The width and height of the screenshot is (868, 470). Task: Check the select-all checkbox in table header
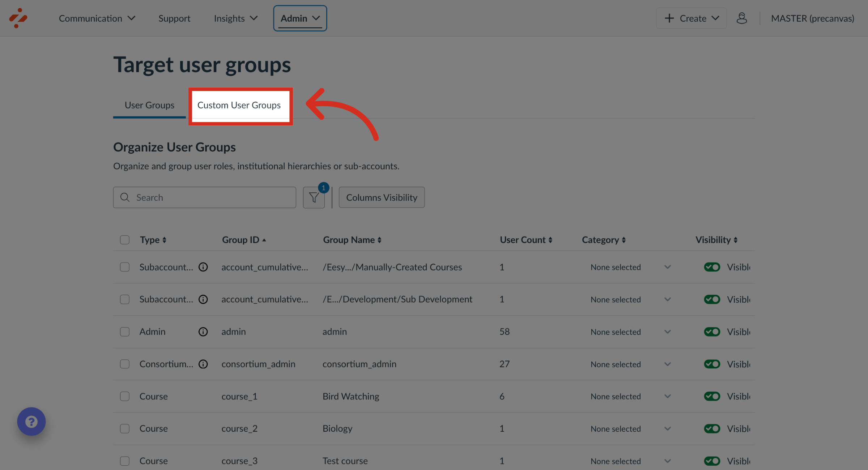(x=124, y=240)
